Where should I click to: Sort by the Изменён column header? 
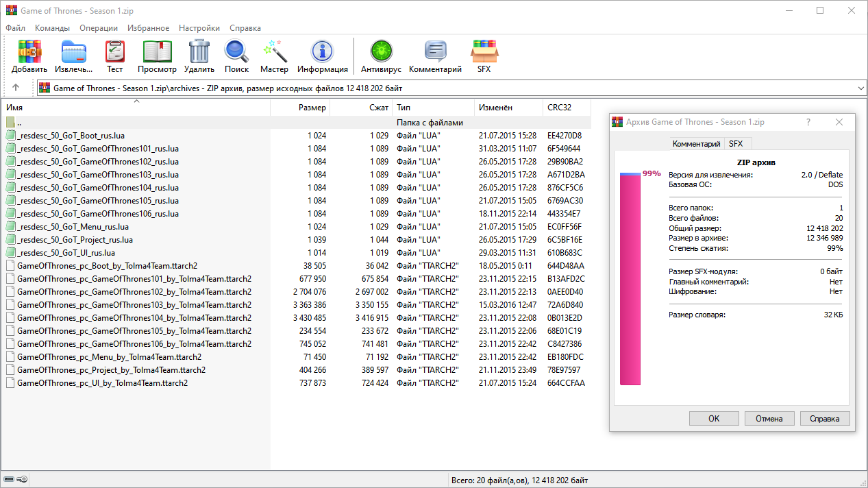[510, 108]
